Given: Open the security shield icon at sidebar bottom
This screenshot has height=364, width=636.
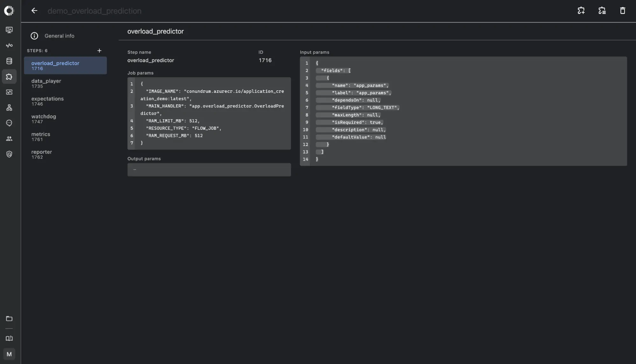Looking at the screenshot, I should coord(9,154).
